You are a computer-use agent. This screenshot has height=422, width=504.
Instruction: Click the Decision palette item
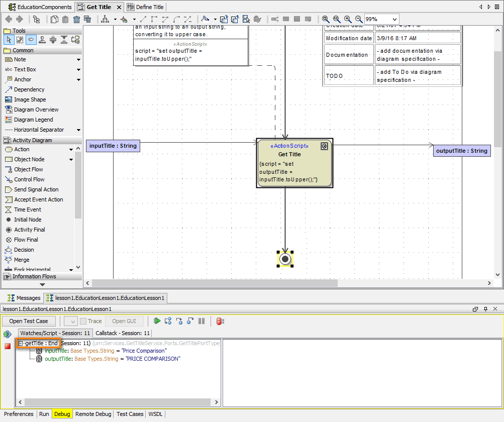(x=24, y=250)
